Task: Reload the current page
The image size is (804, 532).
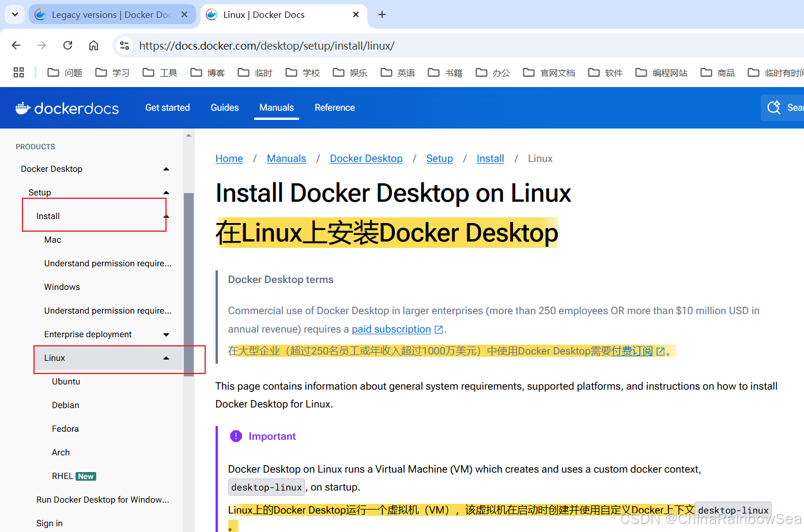Action: click(67, 45)
